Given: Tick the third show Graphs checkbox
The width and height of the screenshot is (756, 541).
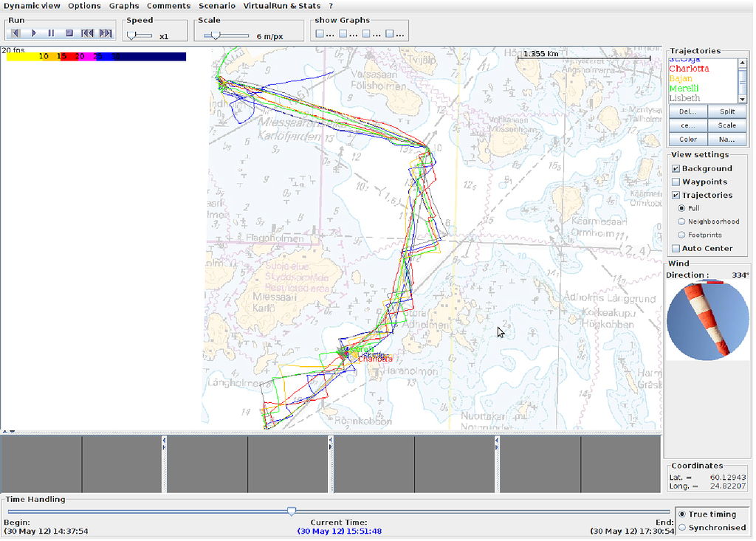Looking at the screenshot, I should click(366, 34).
